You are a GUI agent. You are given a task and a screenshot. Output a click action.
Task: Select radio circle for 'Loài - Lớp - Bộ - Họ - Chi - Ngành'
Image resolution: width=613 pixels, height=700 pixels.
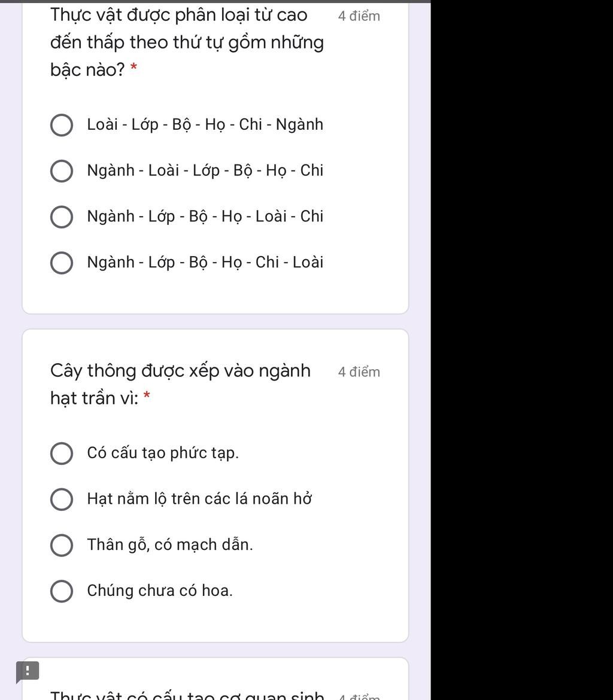(x=61, y=126)
